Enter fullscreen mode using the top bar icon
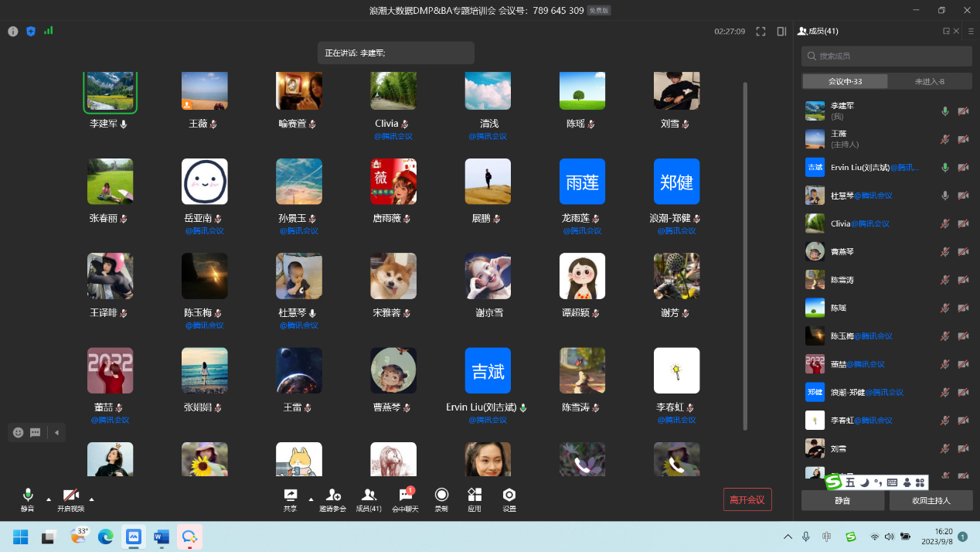Screen dimensions: 980x552 [x=761, y=32]
